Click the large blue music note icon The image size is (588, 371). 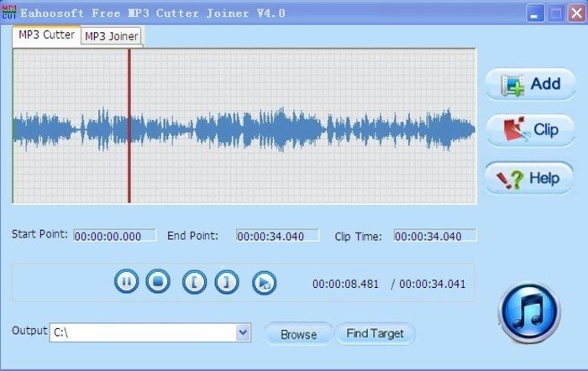[528, 313]
